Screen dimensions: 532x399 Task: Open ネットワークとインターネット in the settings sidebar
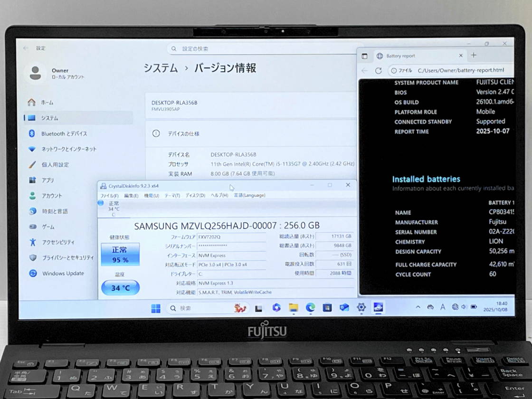[x=68, y=149]
